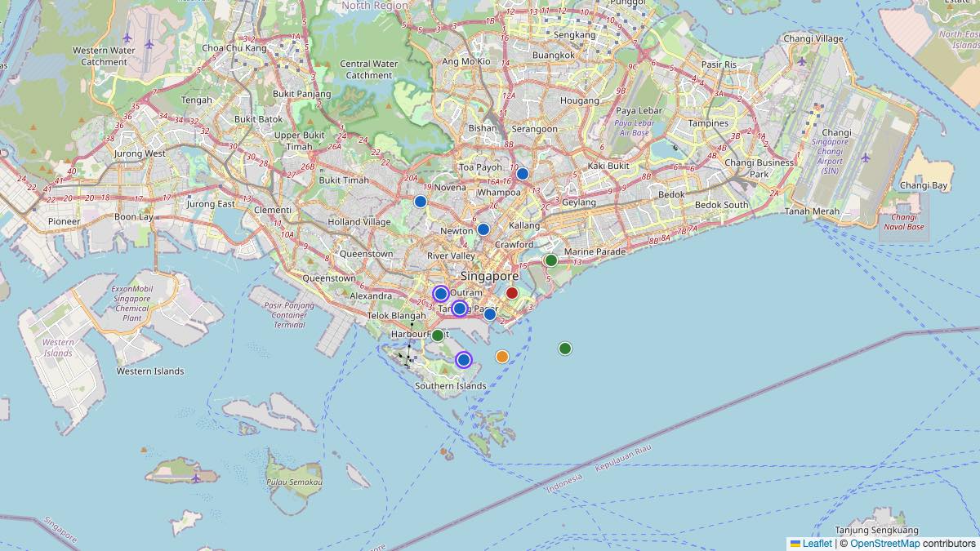Click the Telok Blangah map label
Image resolution: width=980 pixels, height=551 pixels.
click(396, 316)
